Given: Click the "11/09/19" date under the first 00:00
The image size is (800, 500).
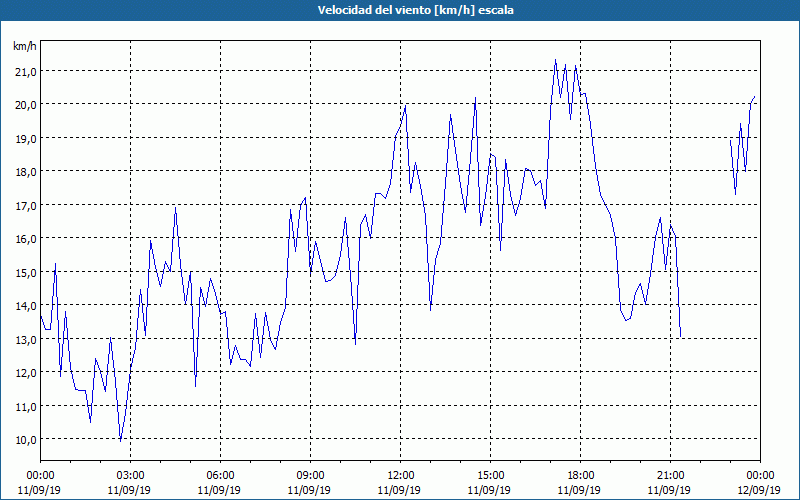Looking at the screenshot, I should [x=40, y=490].
